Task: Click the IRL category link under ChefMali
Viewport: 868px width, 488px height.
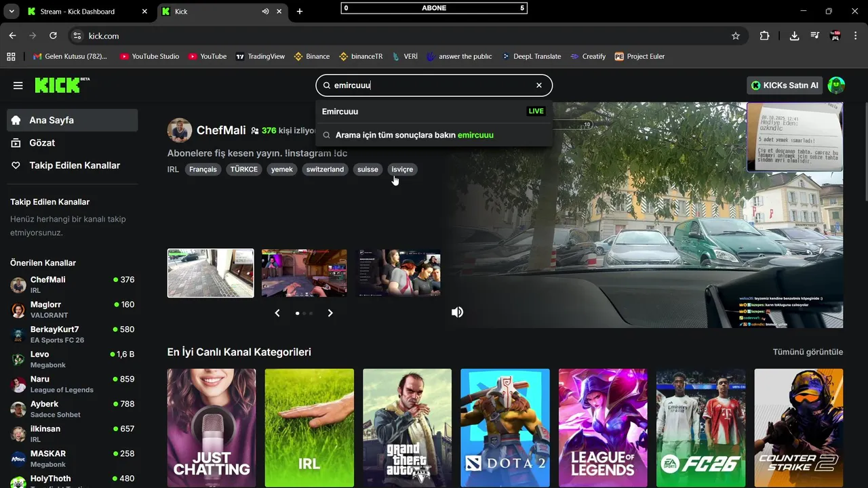Action: pos(173,169)
